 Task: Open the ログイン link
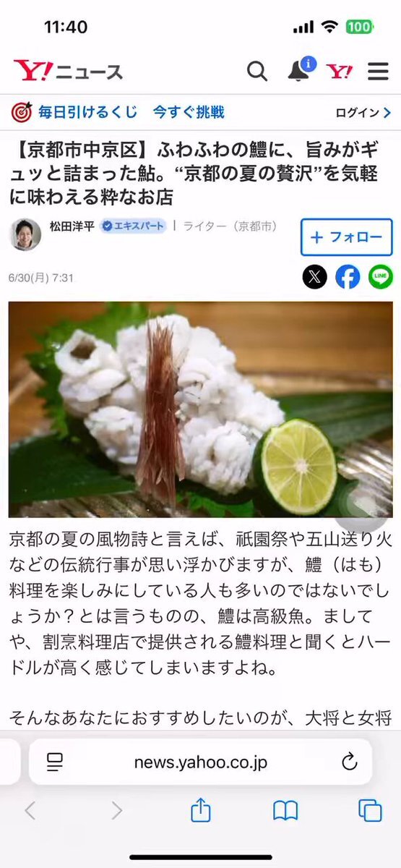(x=363, y=112)
